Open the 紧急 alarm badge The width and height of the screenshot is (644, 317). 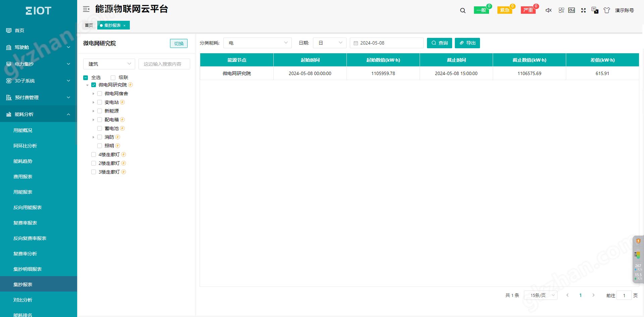505,10
